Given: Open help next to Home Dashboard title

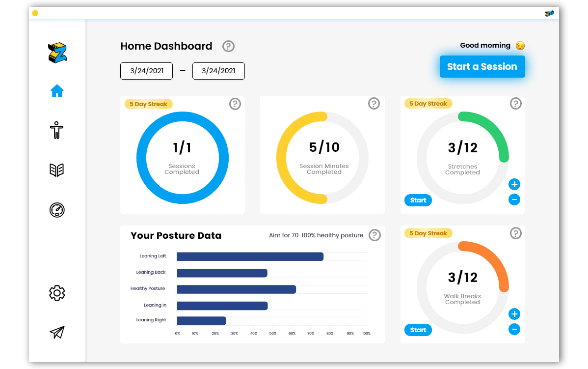Looking at the screenshot, I should click(228, 46).
